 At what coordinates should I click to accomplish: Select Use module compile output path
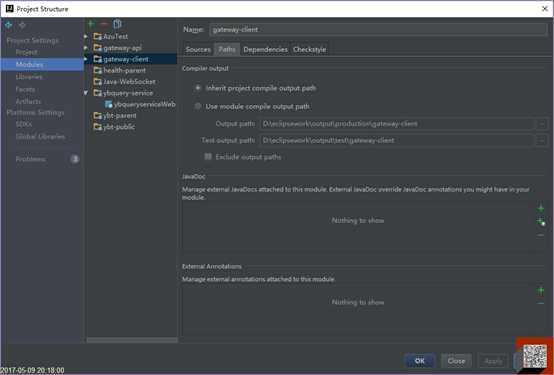(x=198, y=106)
